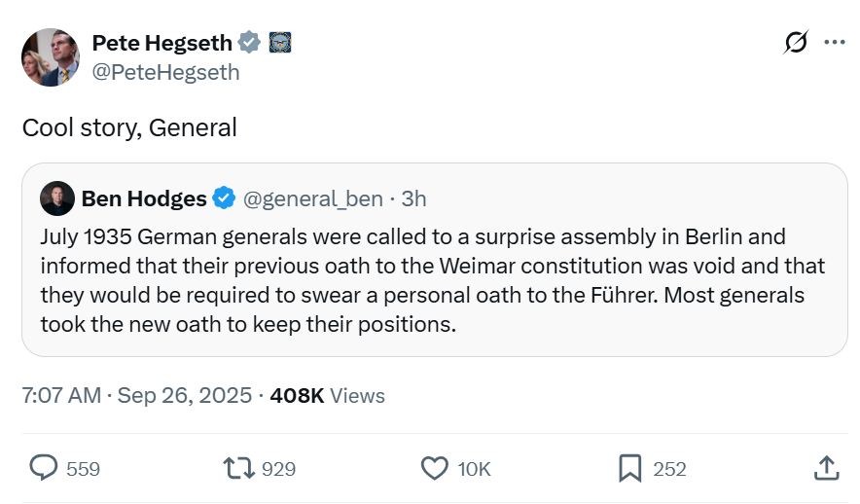860x504 pixels.
Task: Click Ben Hodges' blue verified badge
Action: point(224,198)
